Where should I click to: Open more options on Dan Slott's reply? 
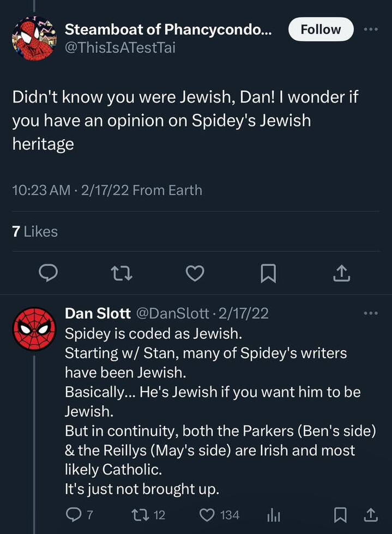[x=370, y=313]
